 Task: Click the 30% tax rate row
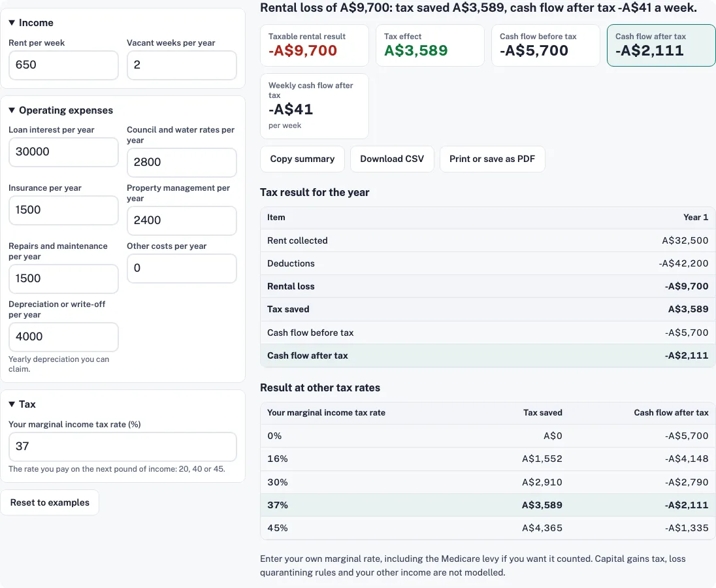488,482
